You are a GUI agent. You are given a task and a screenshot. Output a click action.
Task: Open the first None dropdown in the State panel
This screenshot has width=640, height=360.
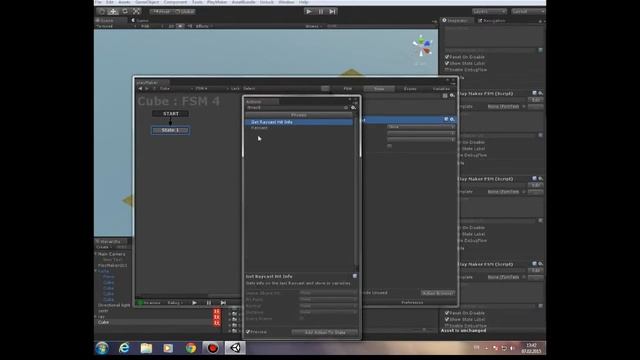point(421,127)
